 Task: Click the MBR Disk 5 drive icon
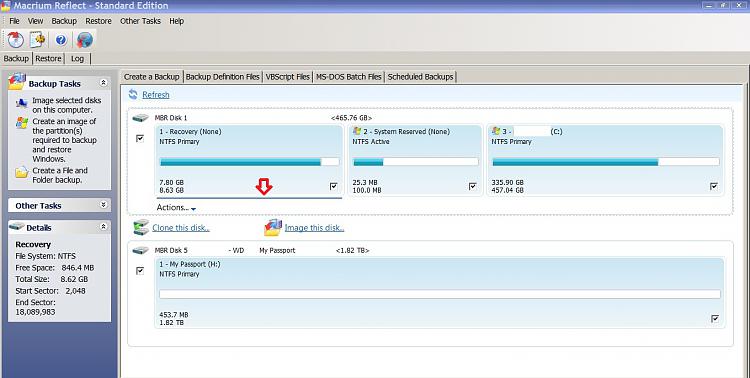[x=141, y=250]
